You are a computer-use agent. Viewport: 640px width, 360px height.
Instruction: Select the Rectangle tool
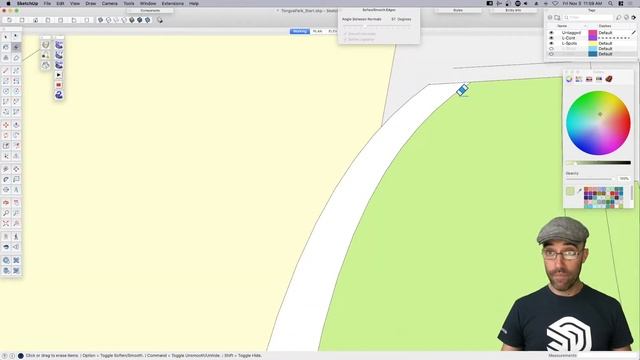[x=6, y=81]
